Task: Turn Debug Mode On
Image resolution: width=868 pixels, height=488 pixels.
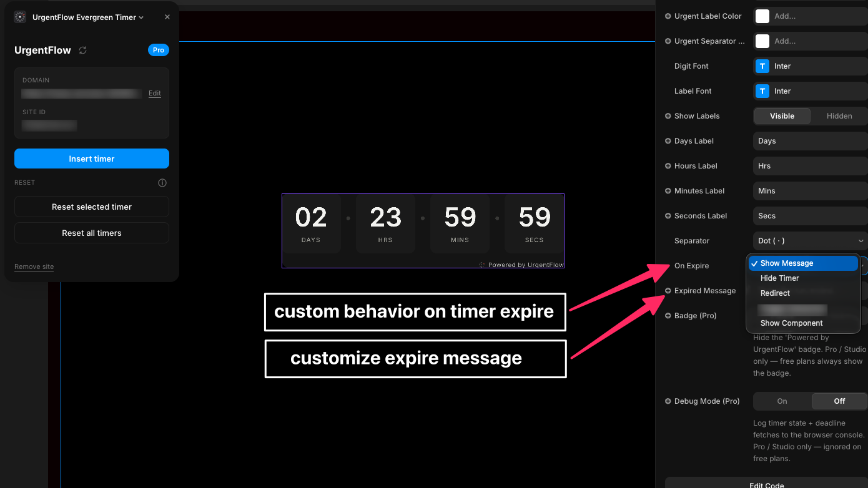Action: tap(782, 401)
